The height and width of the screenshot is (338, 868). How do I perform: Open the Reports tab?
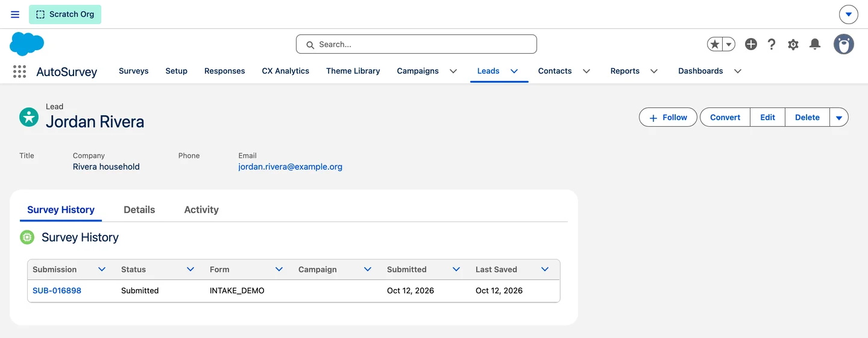pyautogui.click(x=625, y=71)
